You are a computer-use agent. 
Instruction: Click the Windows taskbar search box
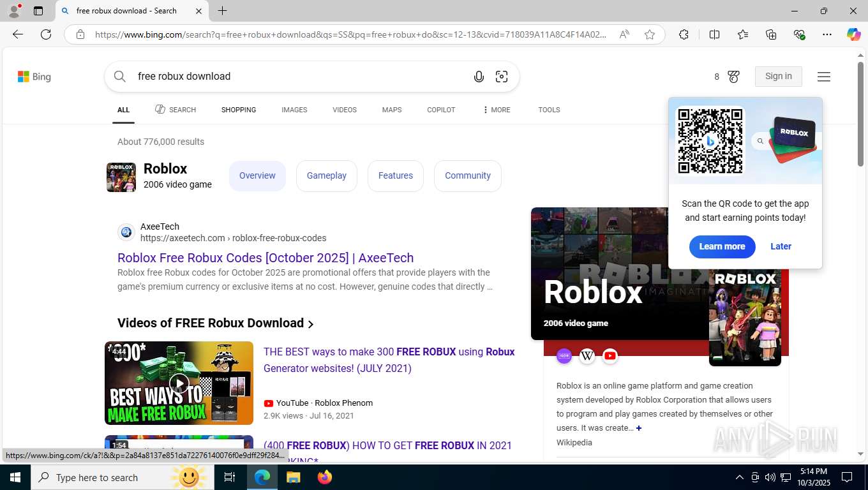[x=121, y=477]
